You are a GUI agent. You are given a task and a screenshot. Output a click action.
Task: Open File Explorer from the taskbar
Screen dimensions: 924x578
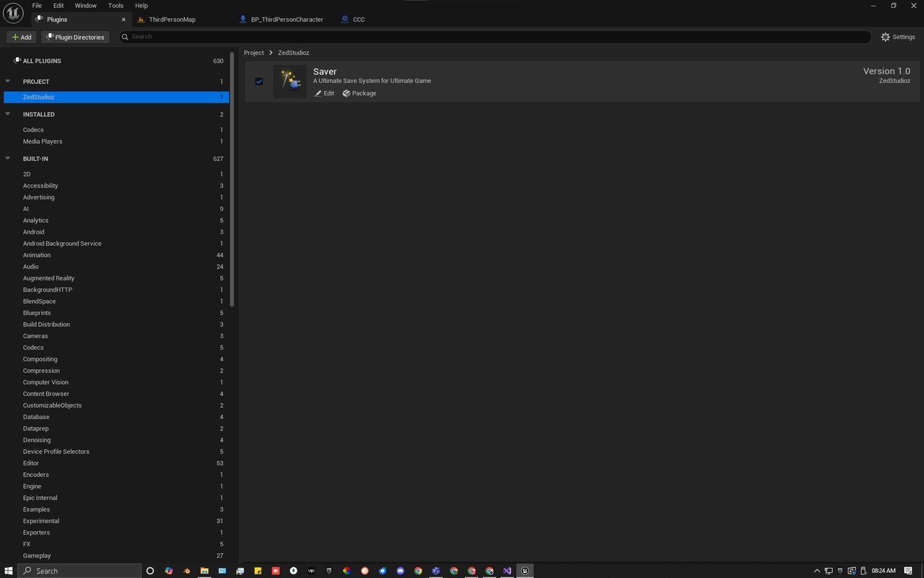pos(204,571)
